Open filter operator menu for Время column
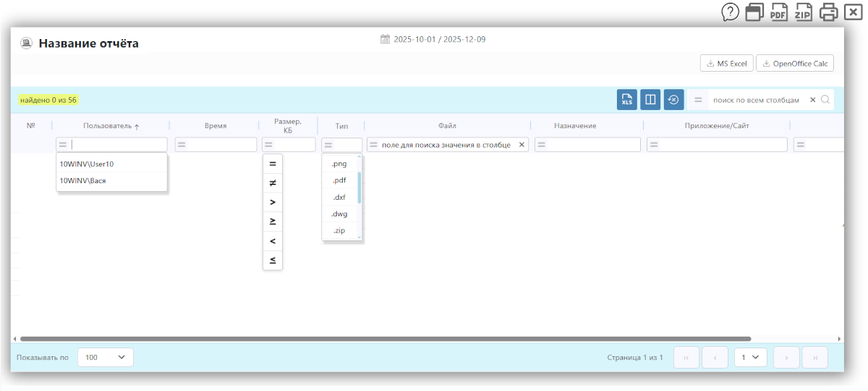This screenshot has width=868, height=391. point(182,145)
